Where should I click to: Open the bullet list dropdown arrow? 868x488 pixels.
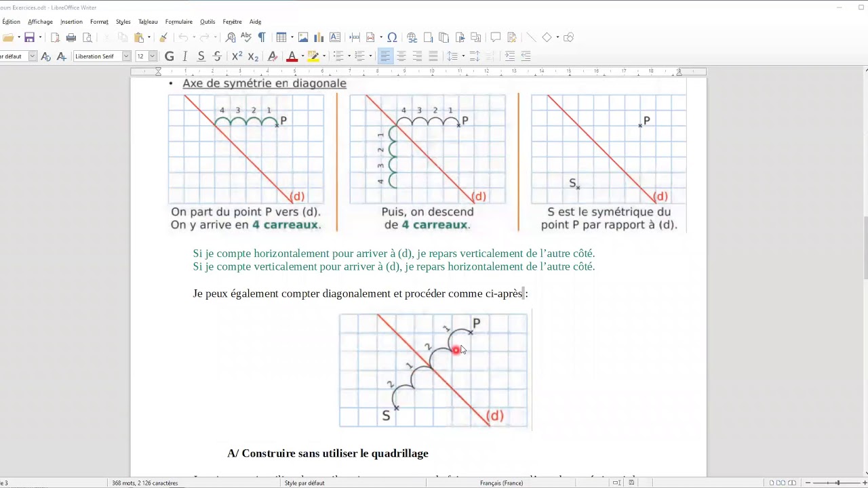(349, 56)
